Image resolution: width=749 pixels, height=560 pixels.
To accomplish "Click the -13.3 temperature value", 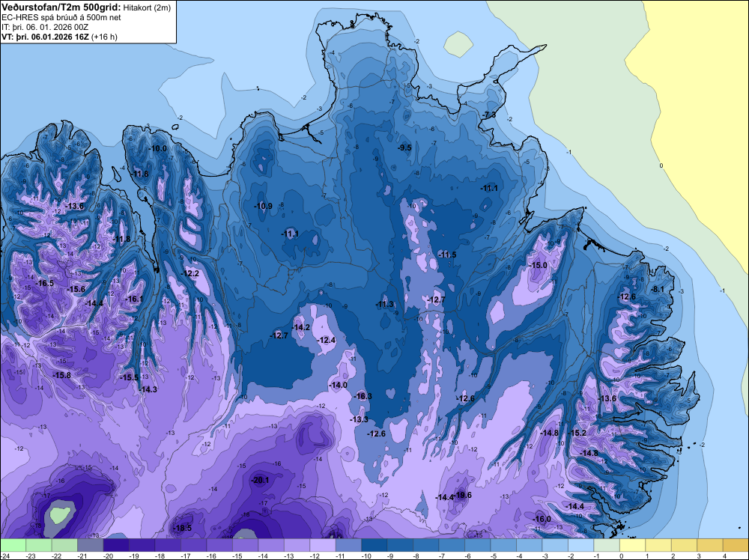I will coord(360,419).
